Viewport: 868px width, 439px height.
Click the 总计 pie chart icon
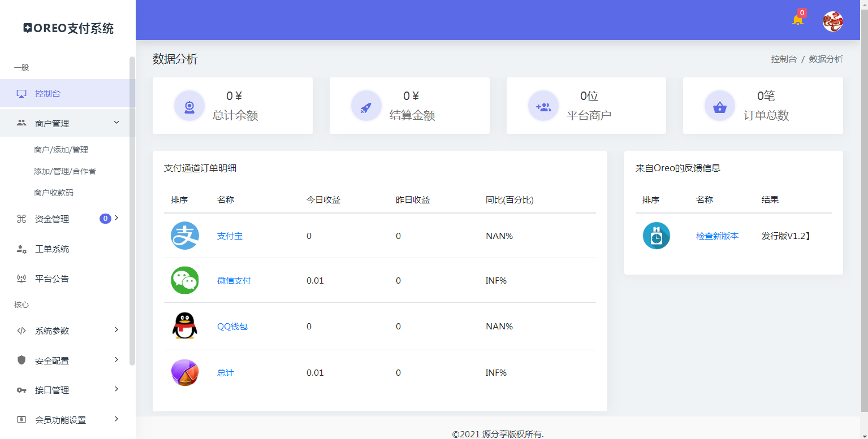pyautogui.click(x=184, y=372)
